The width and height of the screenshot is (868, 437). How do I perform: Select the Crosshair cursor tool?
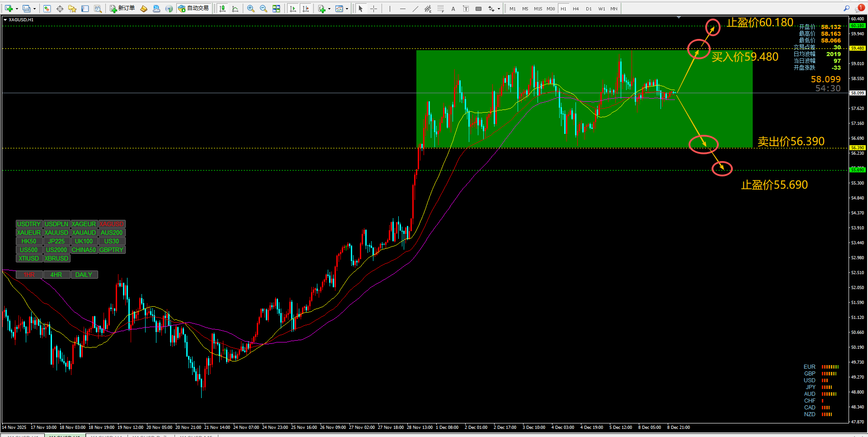point(373,9)
